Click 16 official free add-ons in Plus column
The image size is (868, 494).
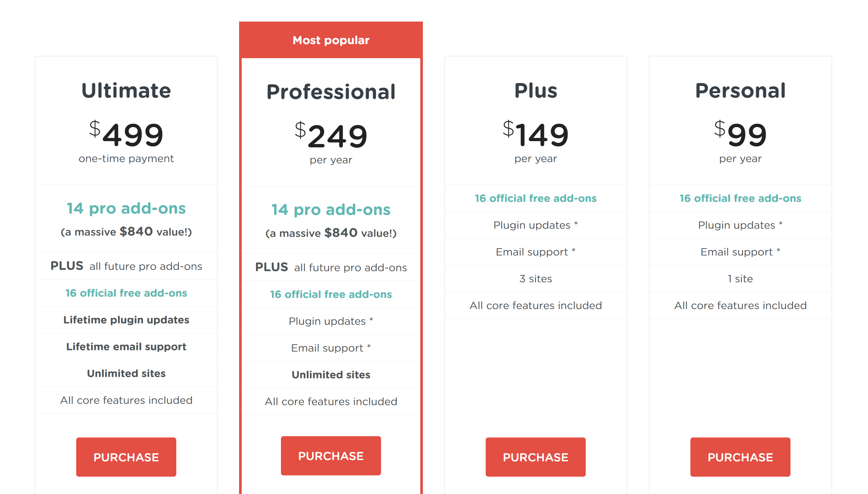535,198
